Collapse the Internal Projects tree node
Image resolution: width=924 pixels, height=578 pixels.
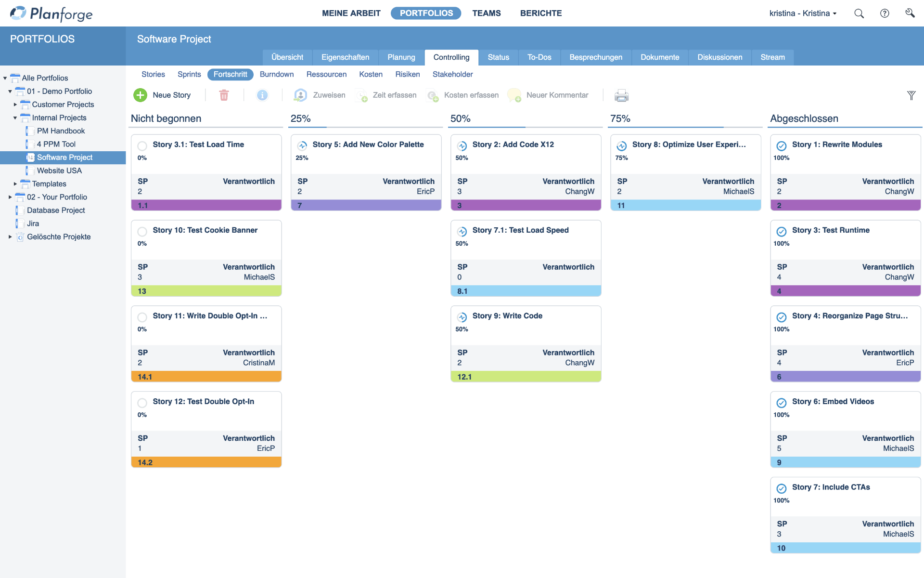[15, 118]
